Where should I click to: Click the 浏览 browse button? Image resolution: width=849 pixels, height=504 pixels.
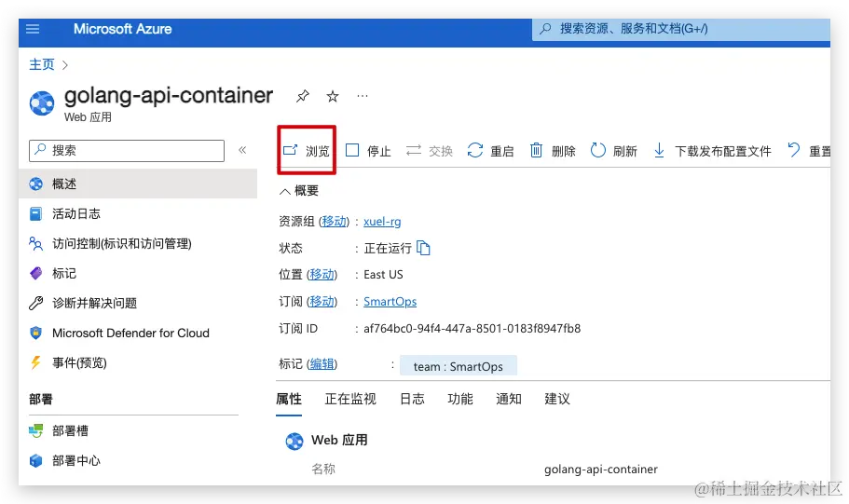click(307, 151)
